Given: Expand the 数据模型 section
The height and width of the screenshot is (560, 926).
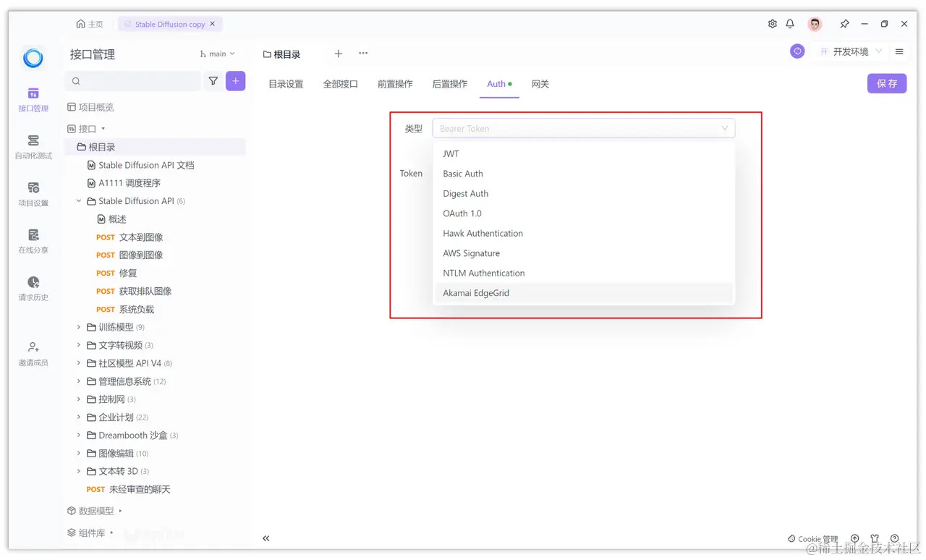Looking at the screenshot, I should 120,511.
